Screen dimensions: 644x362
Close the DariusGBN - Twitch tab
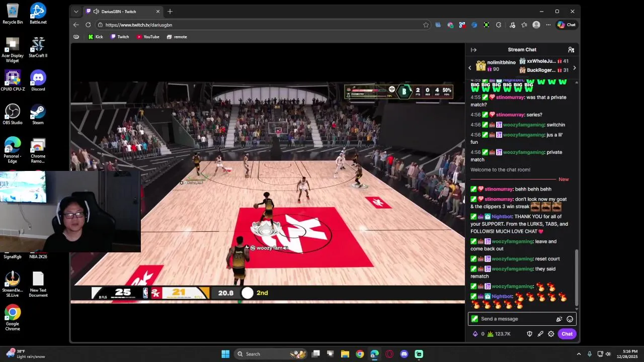[x=158, y=12]
